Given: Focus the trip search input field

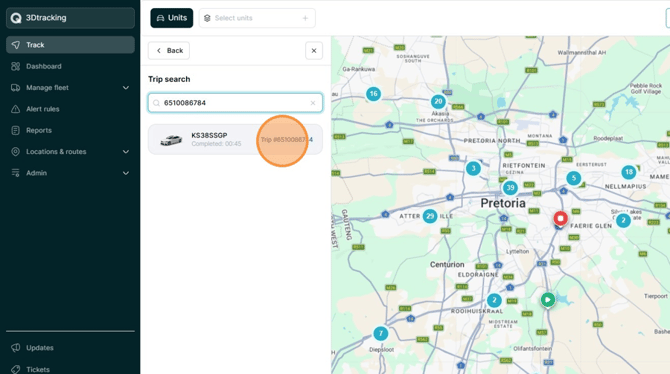Looking at the screenshot, I should (235, 103).
